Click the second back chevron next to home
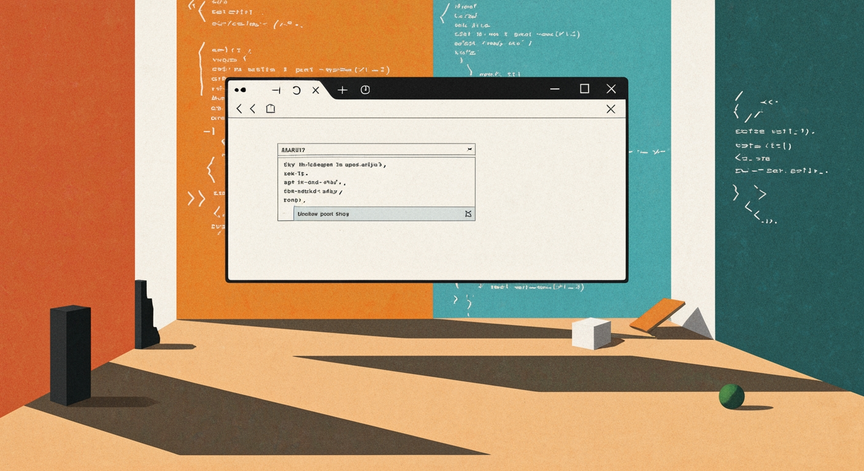 (252, 109)
